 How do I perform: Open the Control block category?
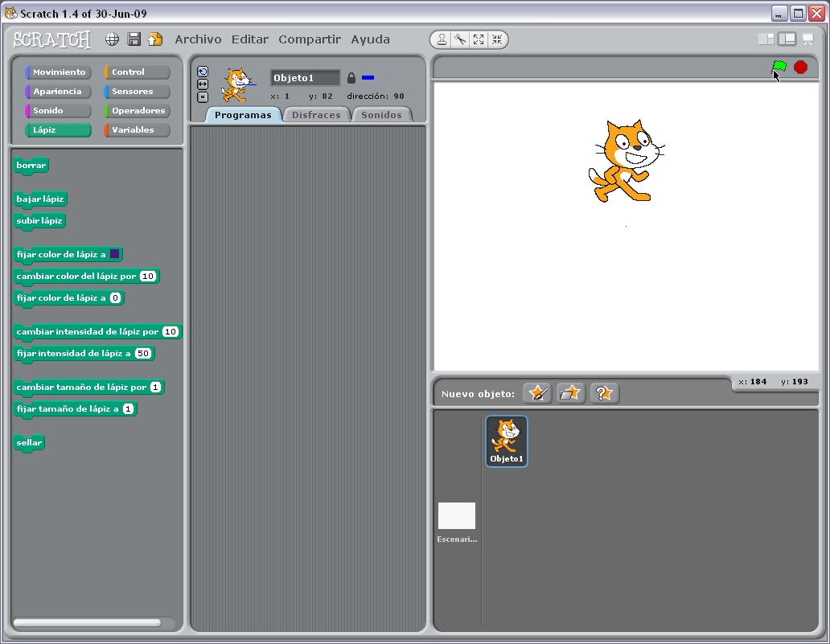pos(137,72)
